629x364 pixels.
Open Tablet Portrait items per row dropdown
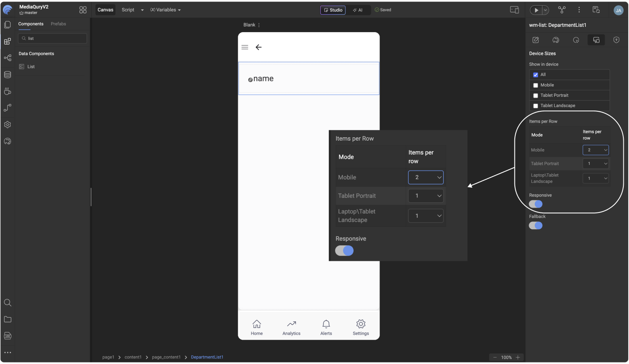click(596, 163)
